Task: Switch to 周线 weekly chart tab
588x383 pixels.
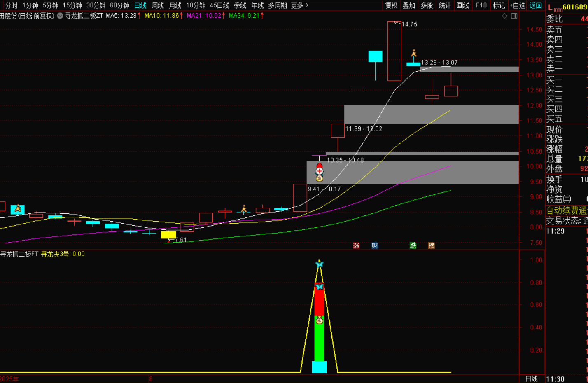Action: point(158,5)
